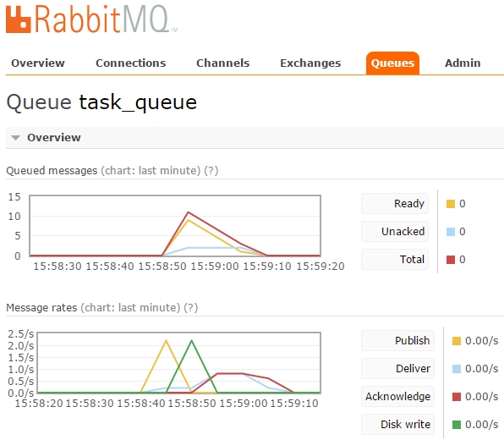
Task: Open Message rates help question mark
Action: (x=190, y=307)
